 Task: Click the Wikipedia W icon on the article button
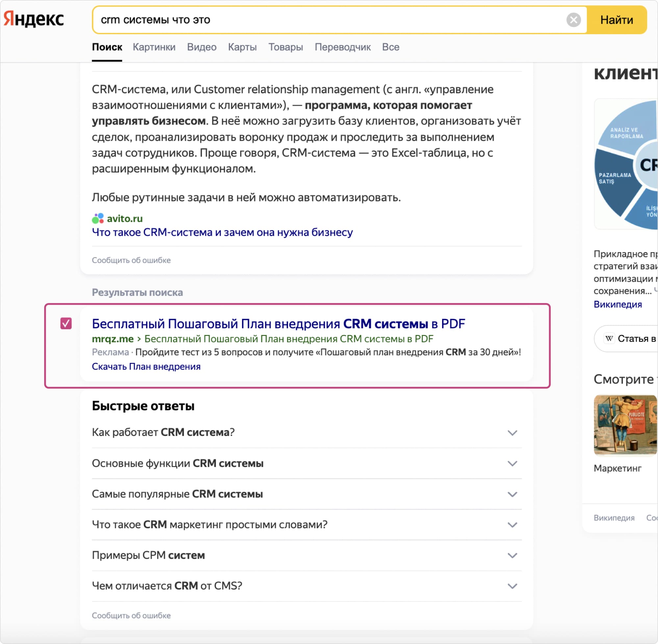point(609,339)
